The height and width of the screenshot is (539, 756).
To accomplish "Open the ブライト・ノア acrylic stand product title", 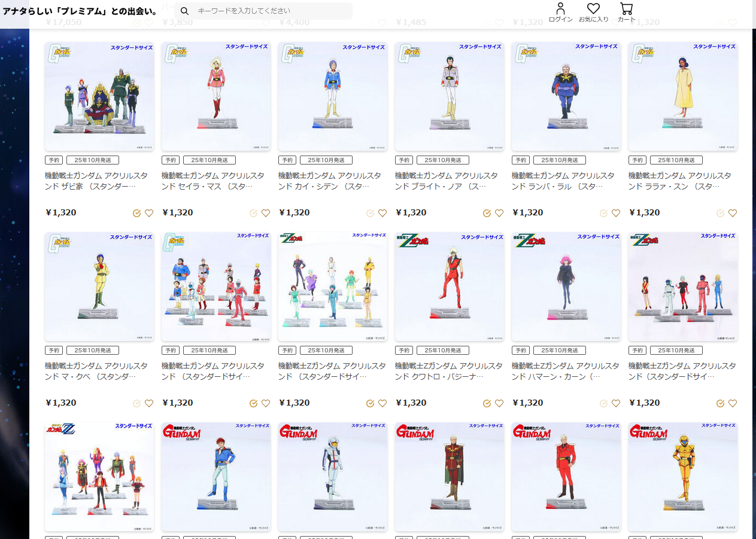I will [x=447, y=181].
